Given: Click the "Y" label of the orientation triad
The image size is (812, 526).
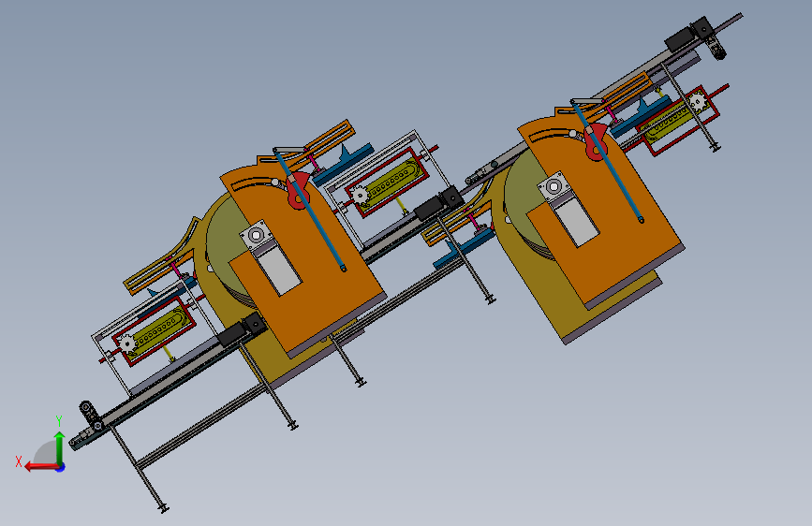Looking at the screenshot, I should pyautogui.click(x=59, y=421).
